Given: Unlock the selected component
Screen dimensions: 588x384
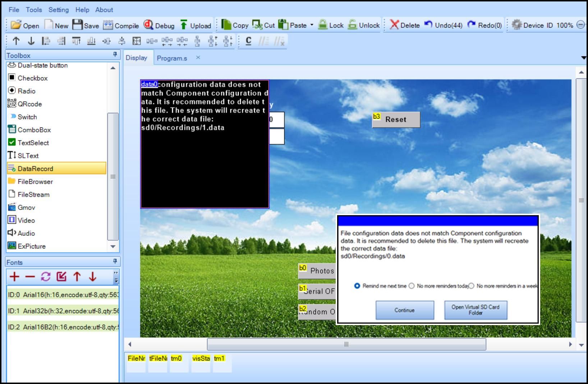Looking at the screenshot, I should point(364,25).
